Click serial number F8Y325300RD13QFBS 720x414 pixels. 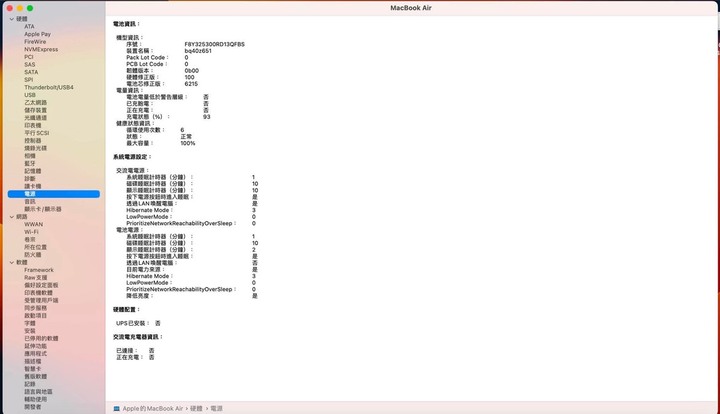click(214, 45)
